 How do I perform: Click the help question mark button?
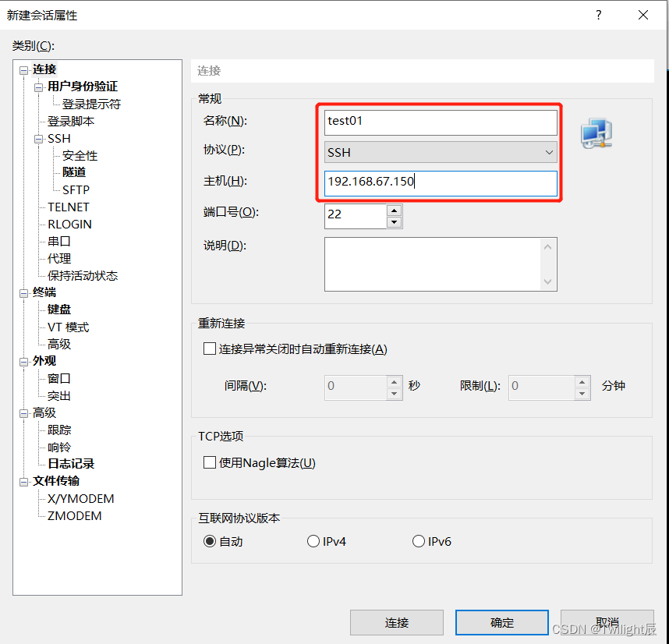(x=599, y=15)
